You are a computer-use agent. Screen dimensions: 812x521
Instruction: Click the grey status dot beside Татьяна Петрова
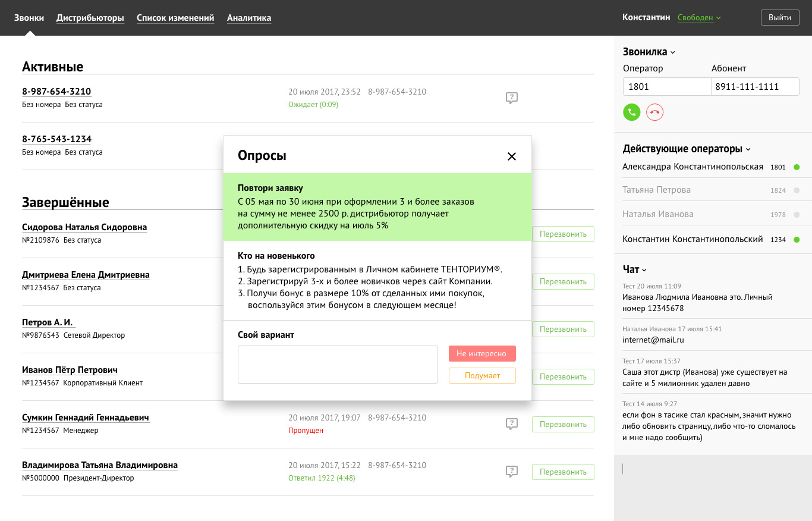point(797,190)
